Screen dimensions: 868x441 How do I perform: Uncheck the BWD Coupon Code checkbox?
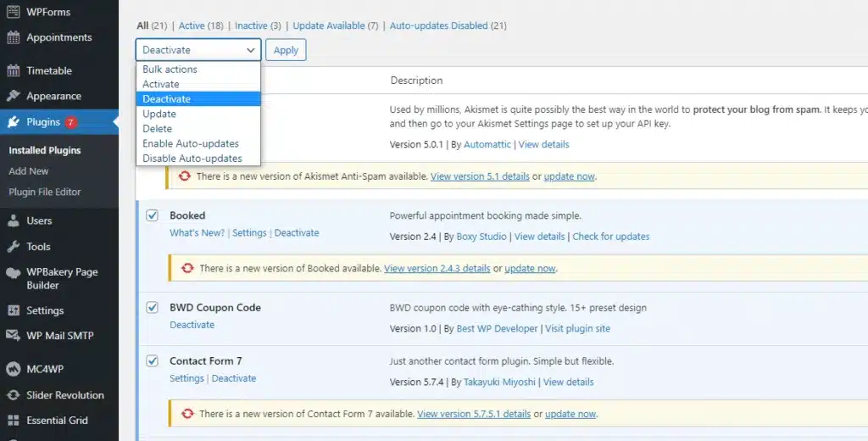click(x=153, y=308)
